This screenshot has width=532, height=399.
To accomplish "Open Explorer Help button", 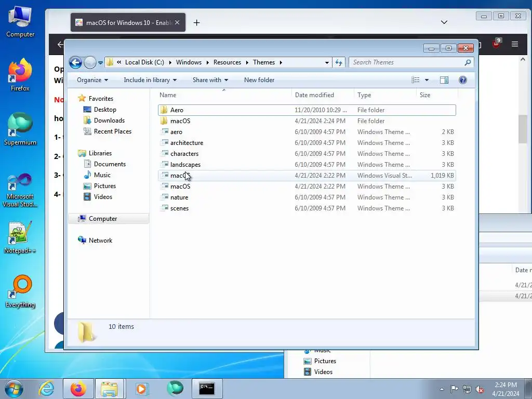I will coord(463,79).
